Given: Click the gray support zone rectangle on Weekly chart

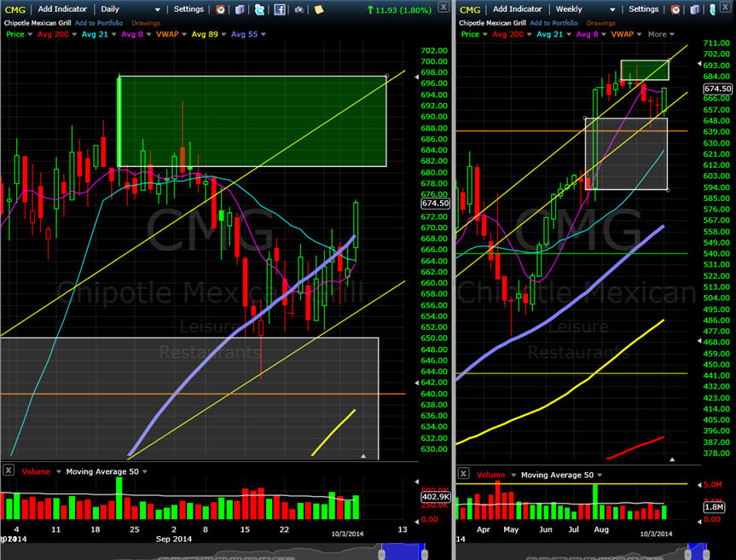Looking at the screenshot, I should click(626, 153).
